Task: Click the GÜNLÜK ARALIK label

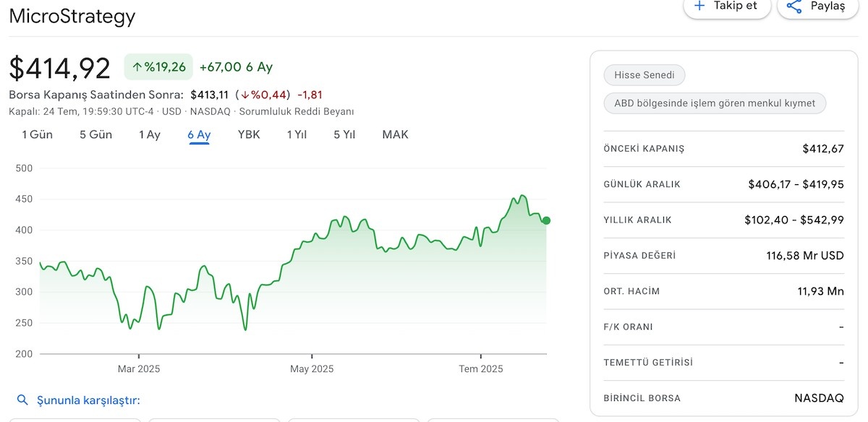Action: coord(642,184)
